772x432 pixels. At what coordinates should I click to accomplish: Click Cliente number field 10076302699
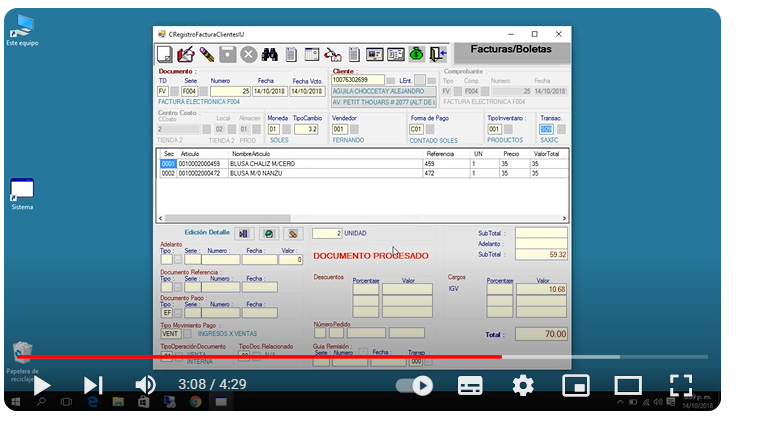[x=358, y=80]
